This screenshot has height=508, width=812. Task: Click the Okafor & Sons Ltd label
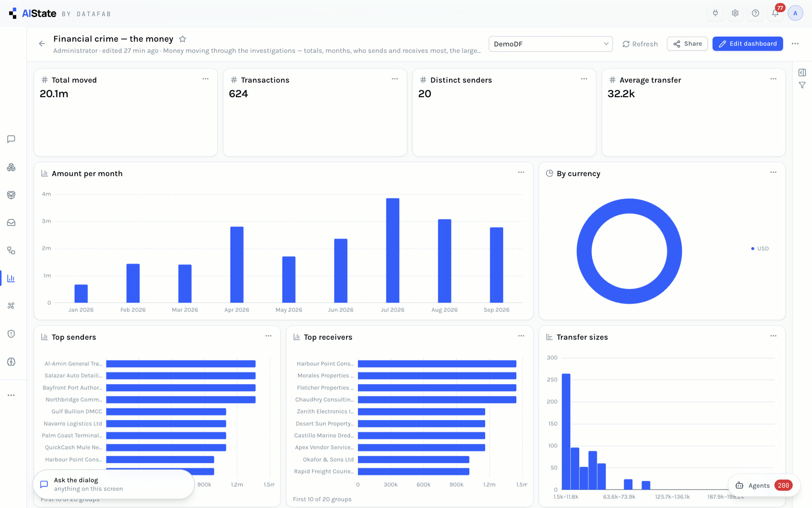328,460
